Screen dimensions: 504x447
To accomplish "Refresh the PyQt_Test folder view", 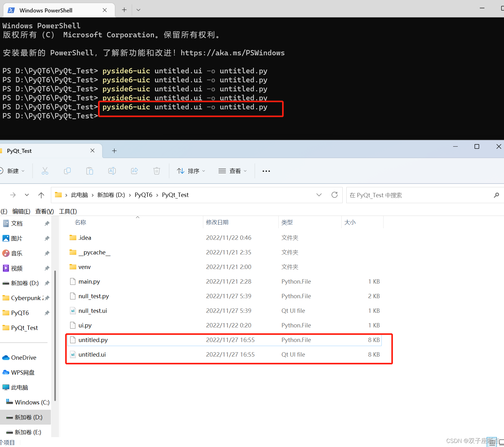I will coord(335,195).
